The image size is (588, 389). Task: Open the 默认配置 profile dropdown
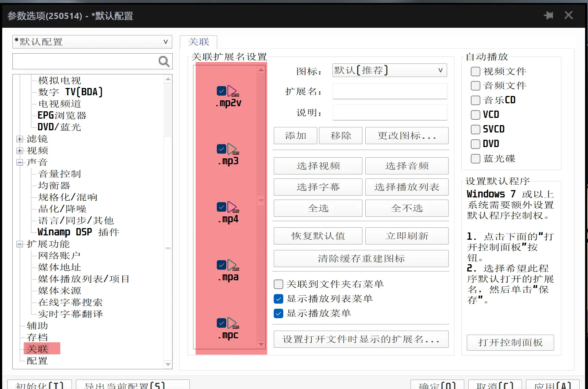coord(92,42)
